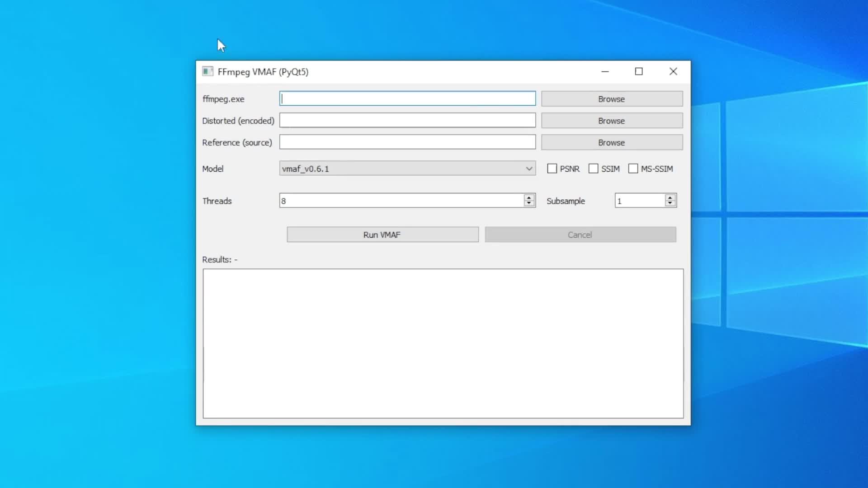Viewport: 868px width, 488px height.
Task: Increase Subsample value with up arrow
Action: pos(670,197)
